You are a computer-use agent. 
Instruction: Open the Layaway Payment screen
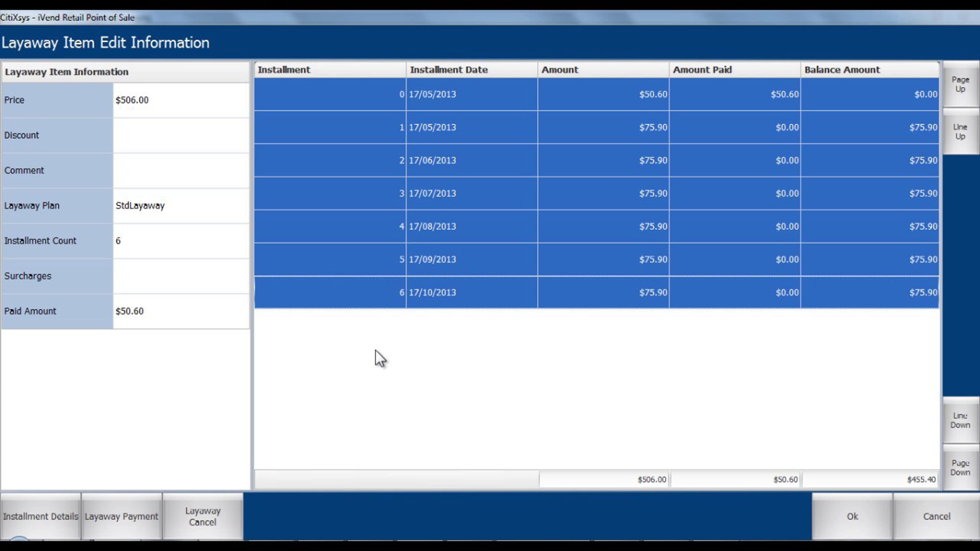(x=122, y=516)
